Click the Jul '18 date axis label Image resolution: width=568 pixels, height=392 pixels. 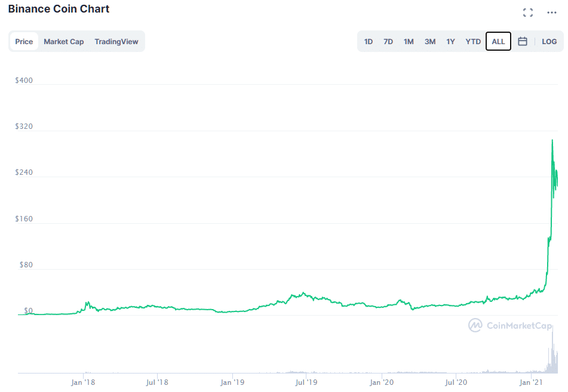pyautogui.click(x=157, y=382)
